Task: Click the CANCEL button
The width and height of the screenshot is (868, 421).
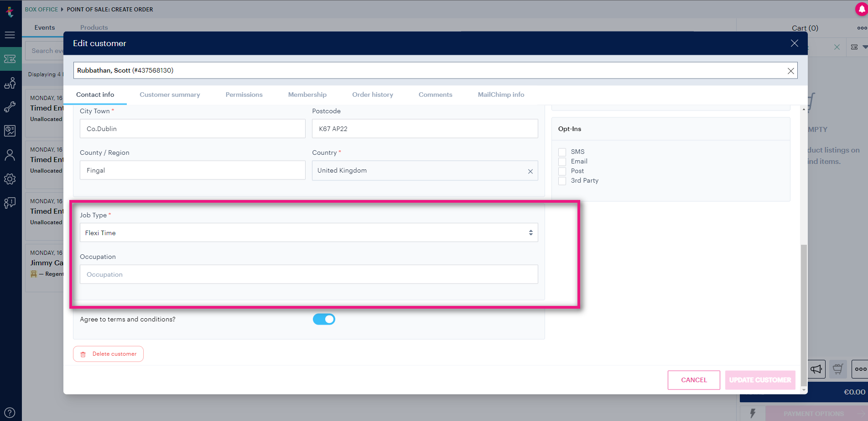Action: [694, 380]
